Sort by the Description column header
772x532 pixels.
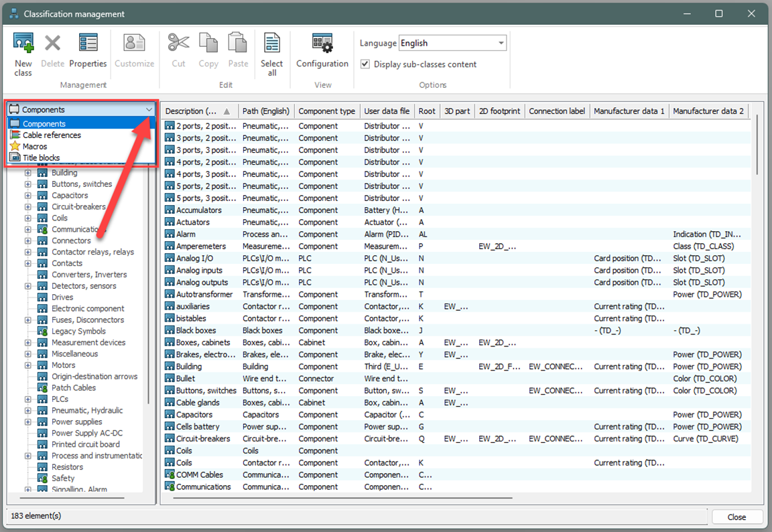pos(196,111)
